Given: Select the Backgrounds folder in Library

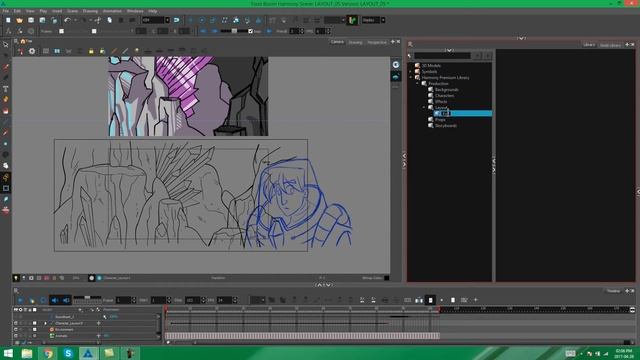Looking at the screenshot, I should (x=447, y=89).
